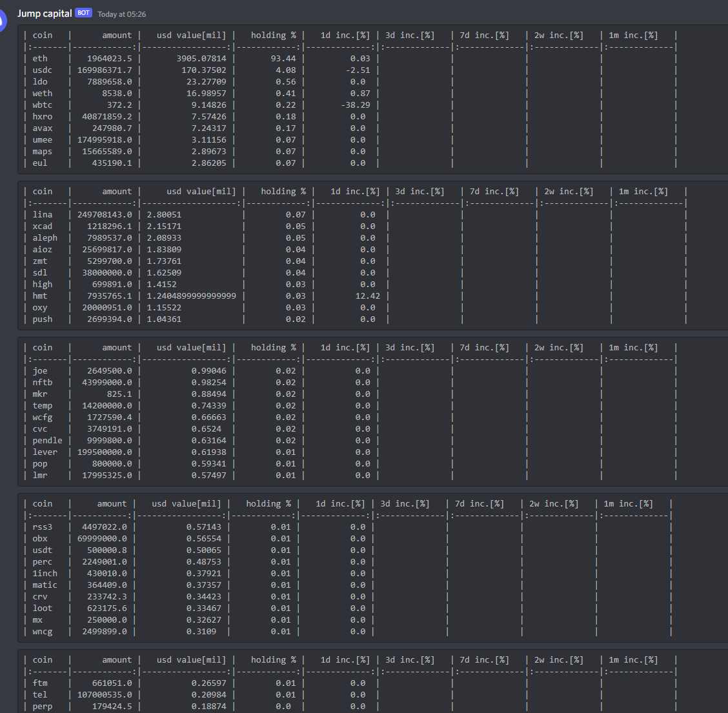Click the ftm row in the bottom table

coord(41,683)
